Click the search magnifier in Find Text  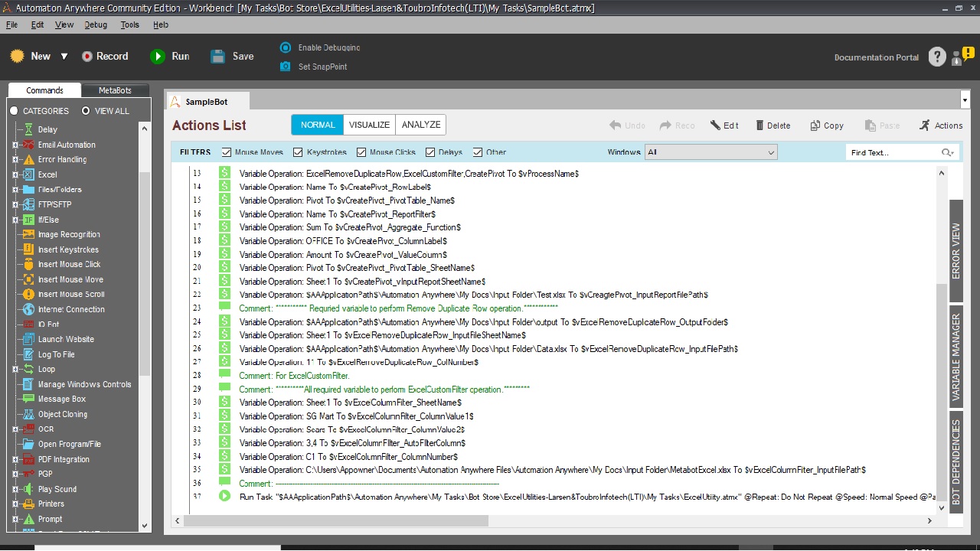[948, 152]
